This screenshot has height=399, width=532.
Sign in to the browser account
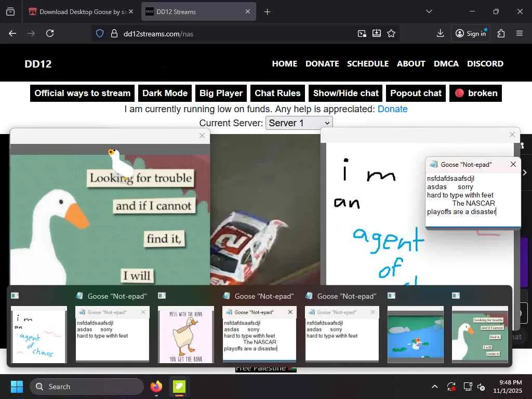tap(471, 33)
